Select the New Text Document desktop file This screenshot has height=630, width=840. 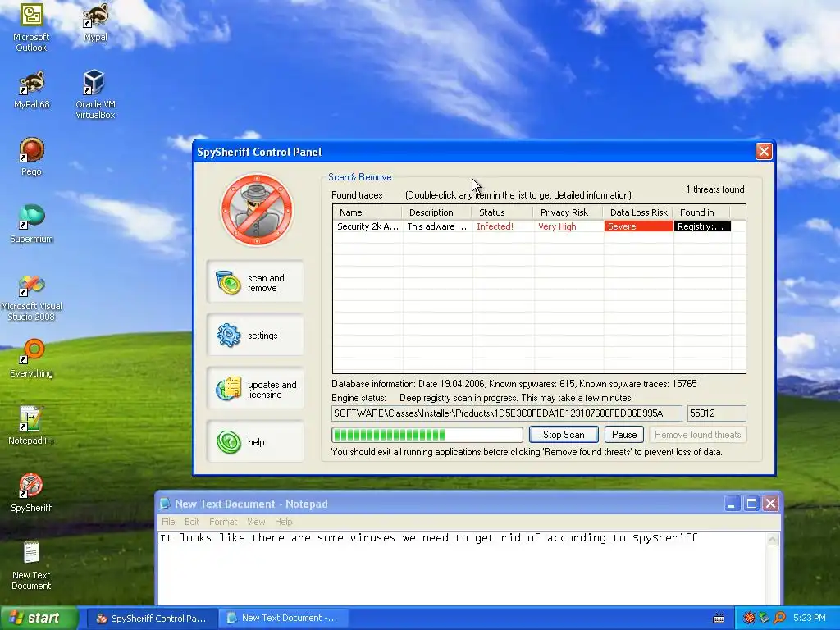(31, 566)
